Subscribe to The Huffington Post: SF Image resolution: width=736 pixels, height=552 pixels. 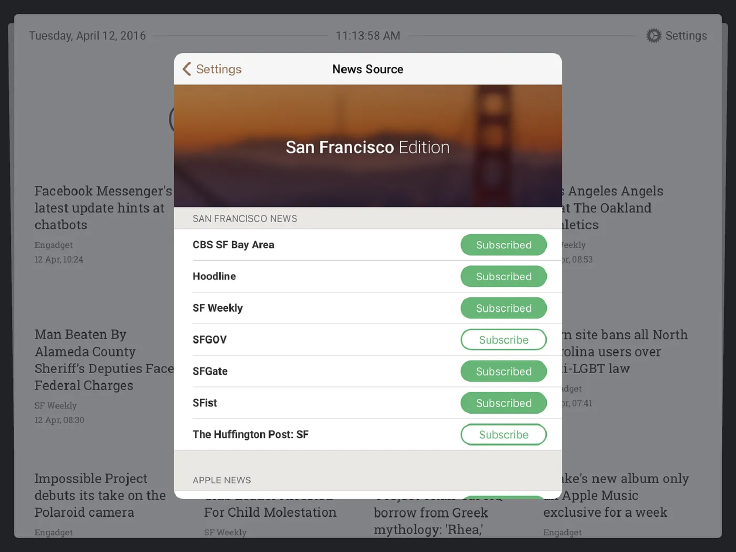504,435
